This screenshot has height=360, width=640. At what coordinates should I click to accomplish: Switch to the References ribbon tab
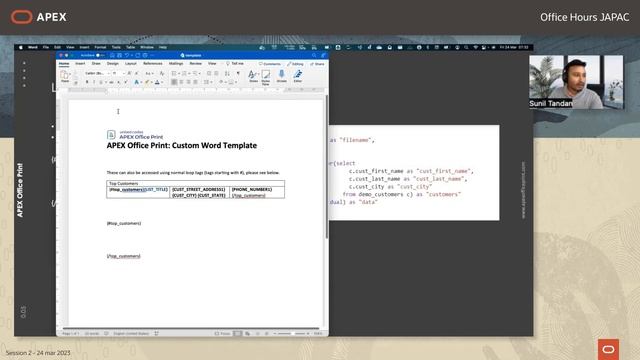[x=153, y=64]
